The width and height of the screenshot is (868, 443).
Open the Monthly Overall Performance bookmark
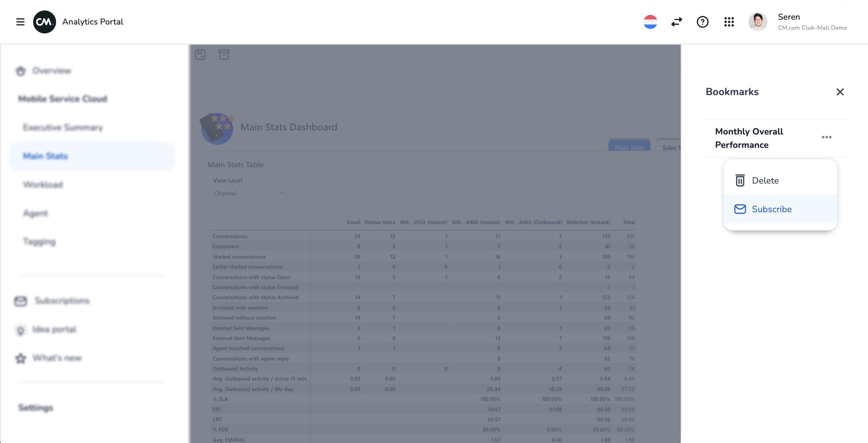click(x=749, y=138)
